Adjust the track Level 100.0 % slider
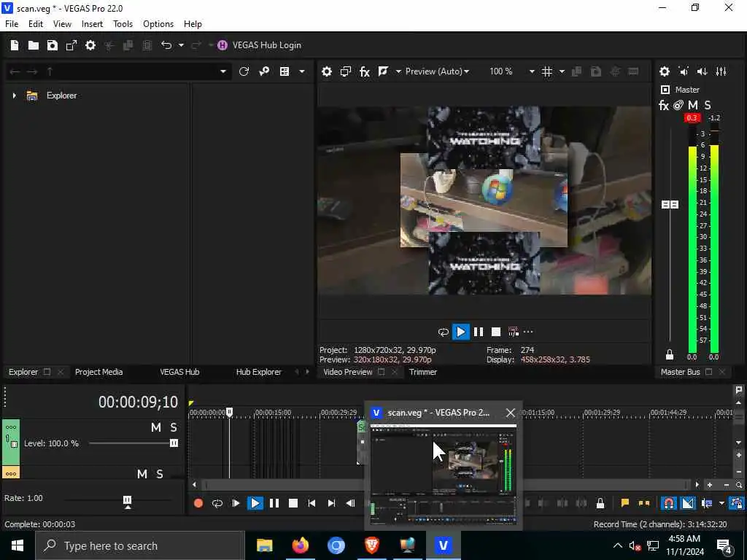747x560 pixels. point(174,443)
